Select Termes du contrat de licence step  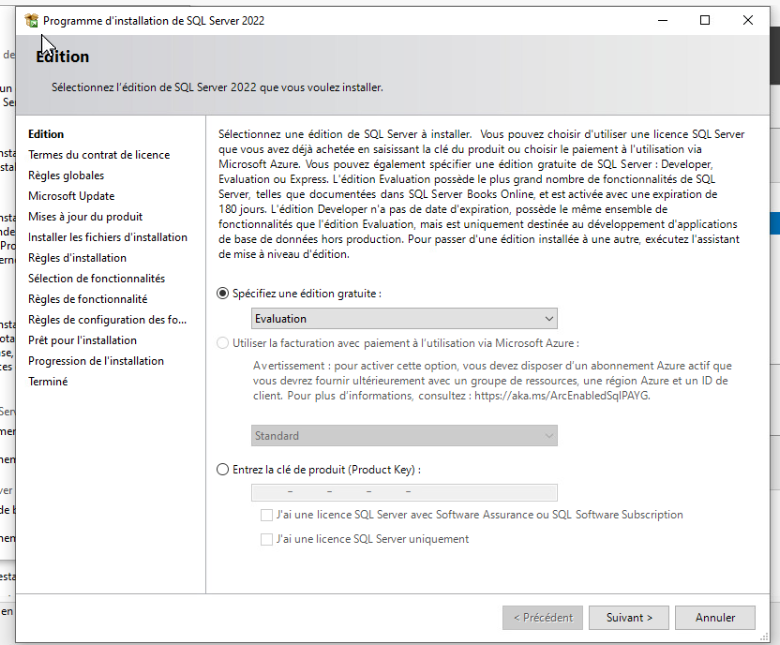(x=99, y=155)
